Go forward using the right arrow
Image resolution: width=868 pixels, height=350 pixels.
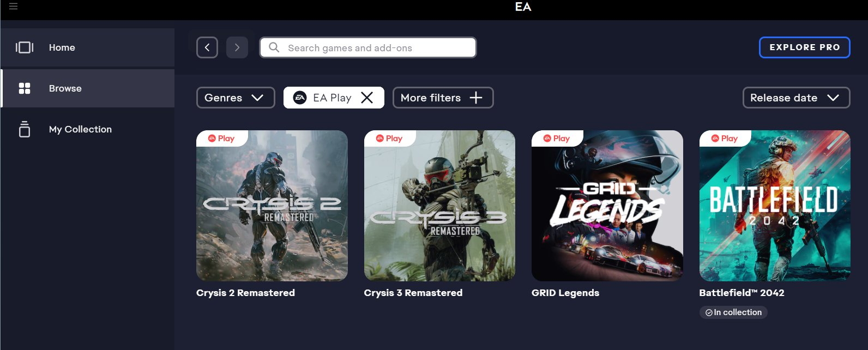click(237, 47)
